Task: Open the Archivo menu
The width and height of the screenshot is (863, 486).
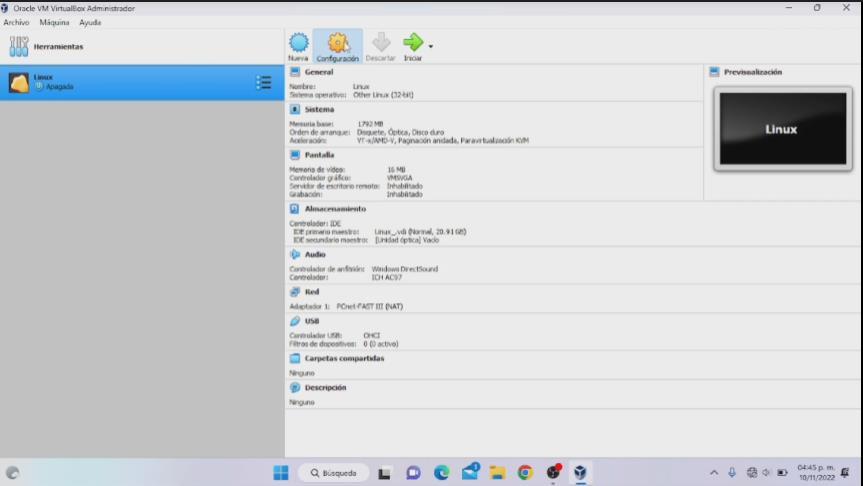Action: click(x=17, y=23)
